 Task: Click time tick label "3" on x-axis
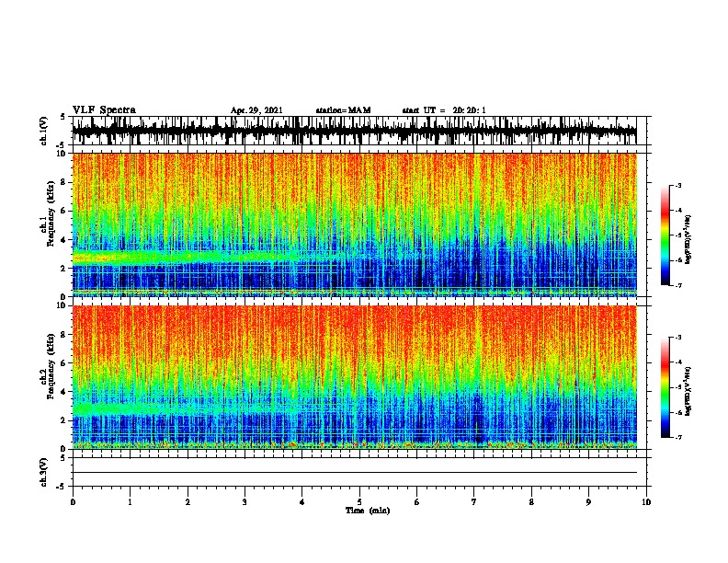(x=245, y=502)
